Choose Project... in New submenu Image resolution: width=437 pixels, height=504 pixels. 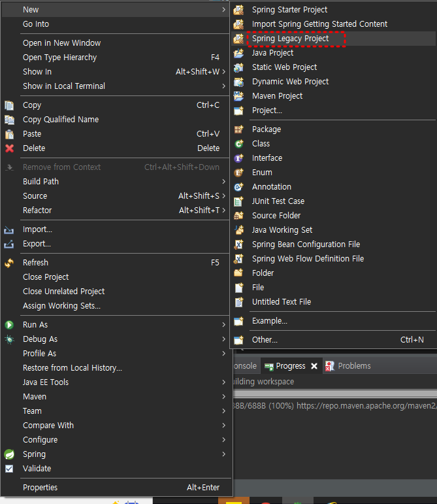[x=333, y=110]
